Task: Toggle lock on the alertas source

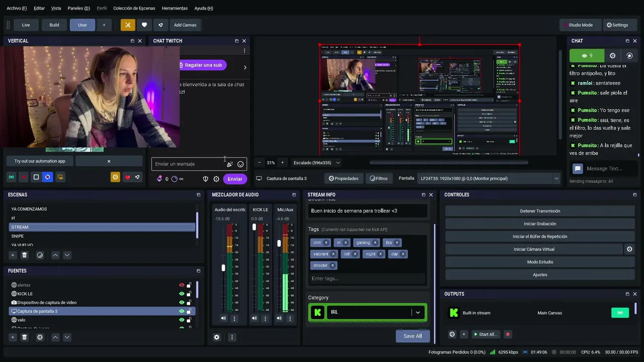Action: [x=189, y=285]
